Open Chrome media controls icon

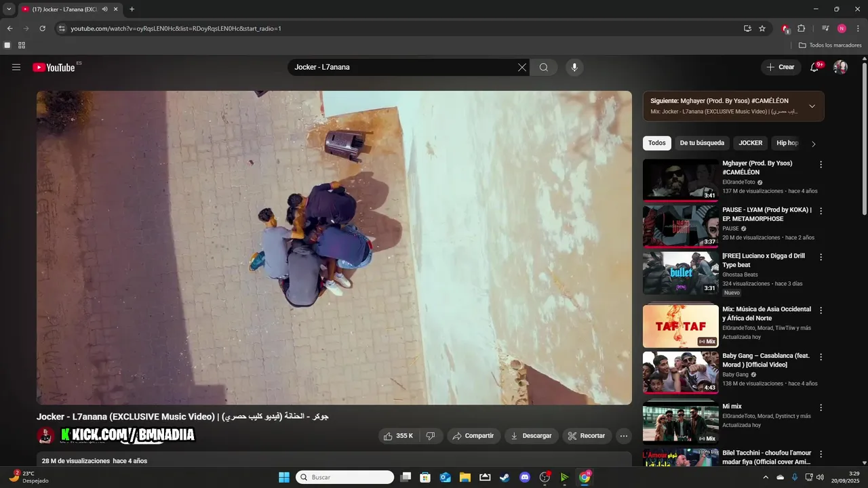pos(825,28)
